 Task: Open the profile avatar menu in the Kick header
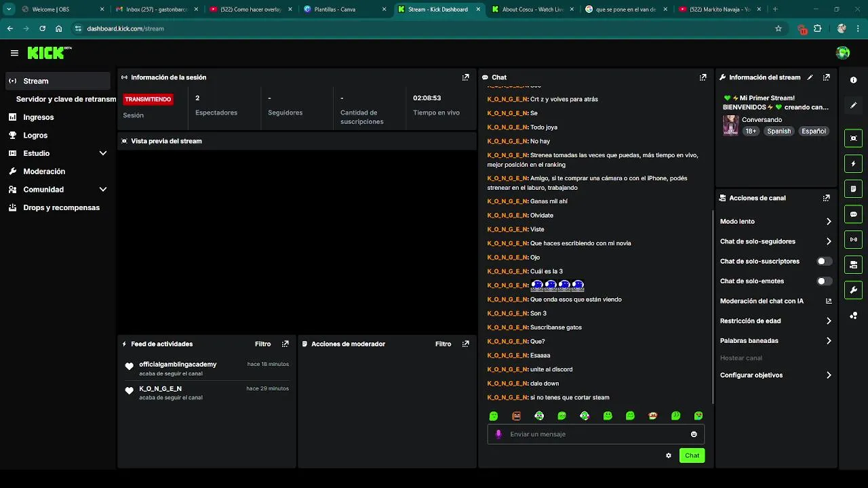[843, 53]
